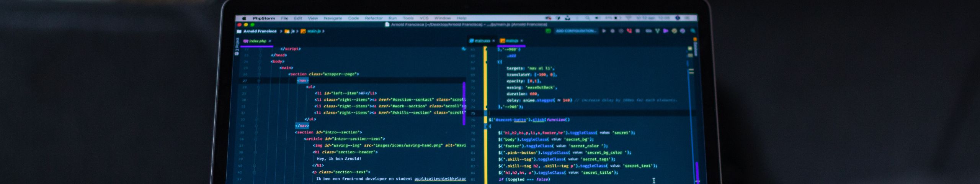This screenshot has height=184, width=980.
Task: Collapse fold marker beside <section id="intro--section">
Action: (x=256, y=133)
